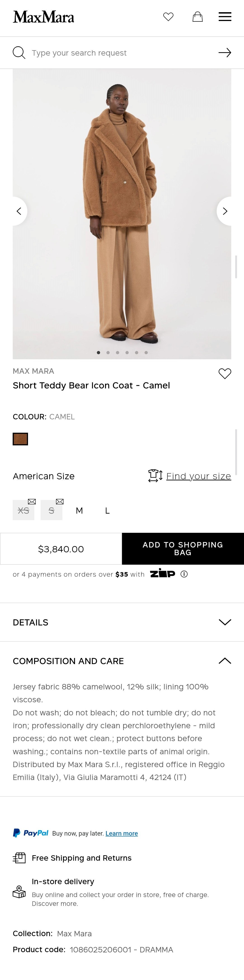The height and width of the screenshot is (980, 244).
Task: Open the wishlist heart in header
Action: [x=168, y=17]
